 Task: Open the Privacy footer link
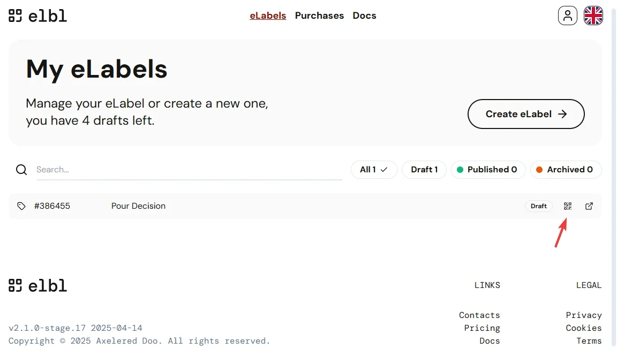pos(584,315)
